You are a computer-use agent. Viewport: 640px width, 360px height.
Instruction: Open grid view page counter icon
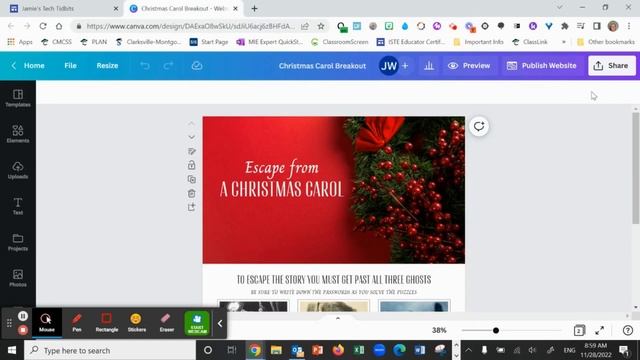pyautogui.click(x=579, y=330)
